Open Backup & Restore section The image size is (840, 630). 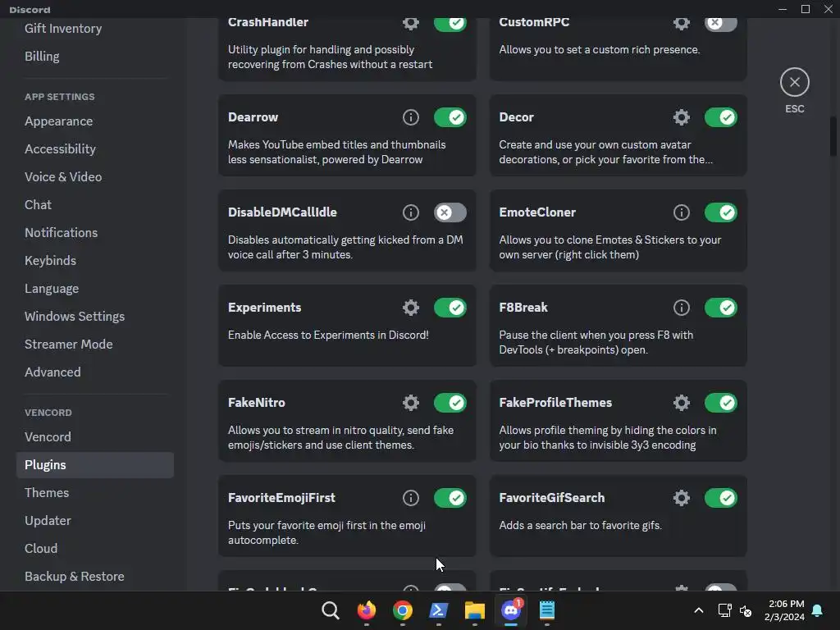point(75,576)
